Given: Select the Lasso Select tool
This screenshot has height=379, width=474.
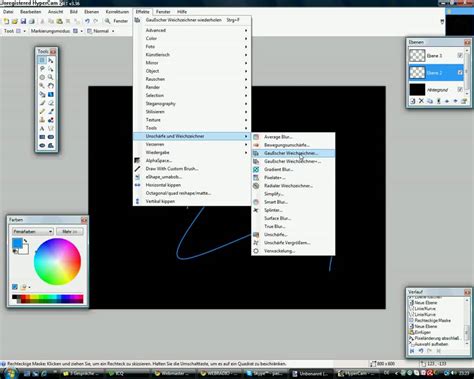Looking at the screenshot, I should (42, 69).
